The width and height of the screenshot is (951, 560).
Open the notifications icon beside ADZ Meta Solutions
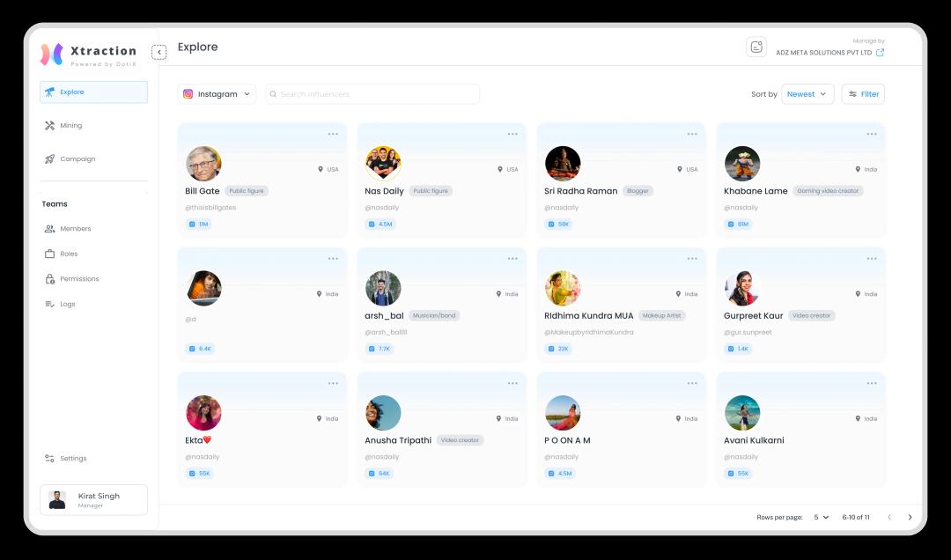756,47
